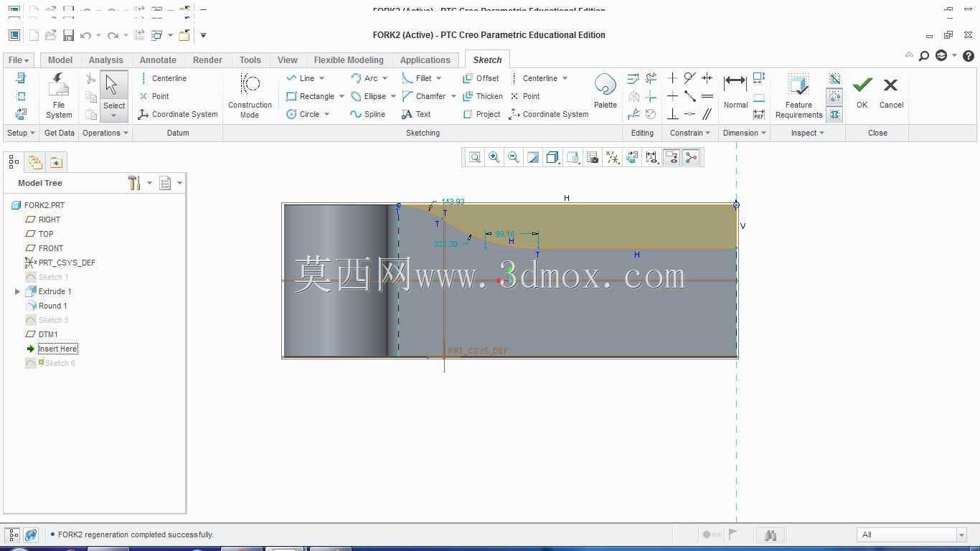
Task: Apply the symmetric constraint
Action: tap(707, 78)
